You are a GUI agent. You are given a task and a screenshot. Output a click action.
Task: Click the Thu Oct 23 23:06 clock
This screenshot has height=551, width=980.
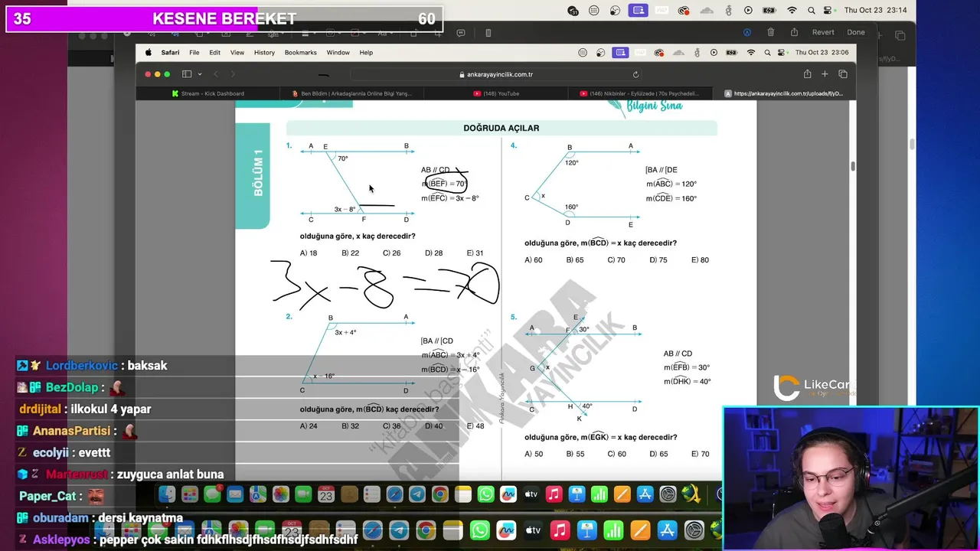(x=822, y=53)
